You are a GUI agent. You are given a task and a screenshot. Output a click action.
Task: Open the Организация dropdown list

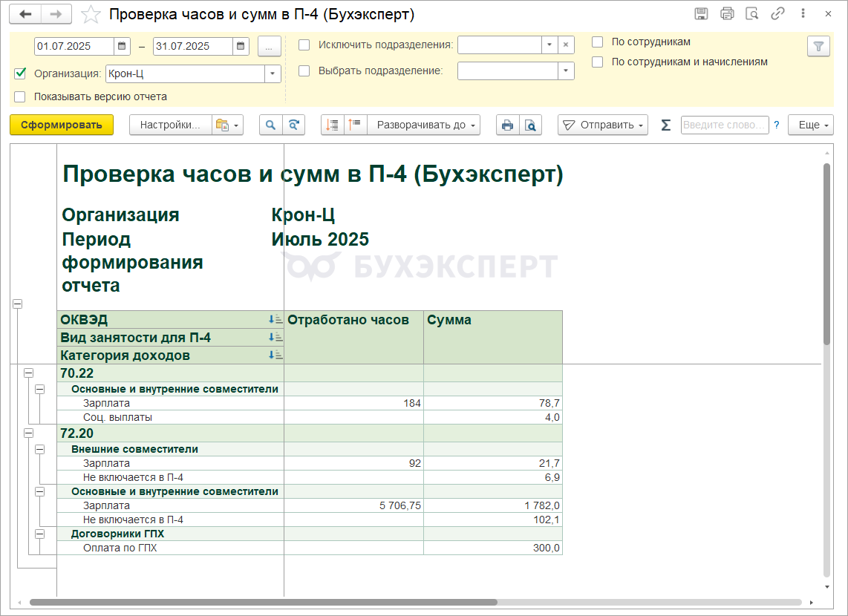coord(273,73)
